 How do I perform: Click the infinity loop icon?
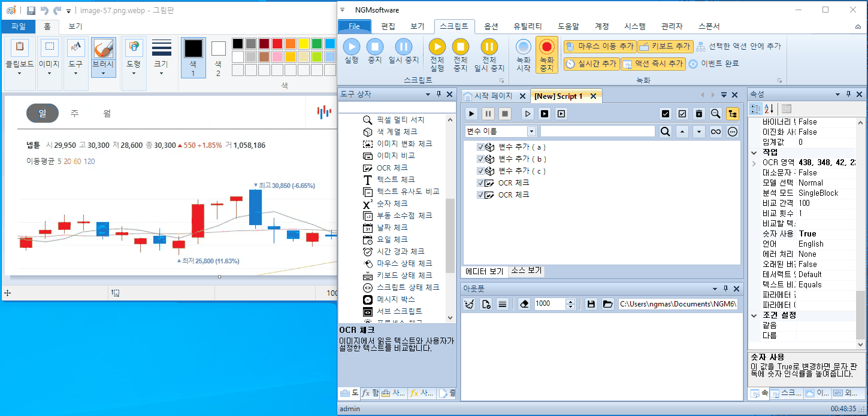[x=715, y=132]
